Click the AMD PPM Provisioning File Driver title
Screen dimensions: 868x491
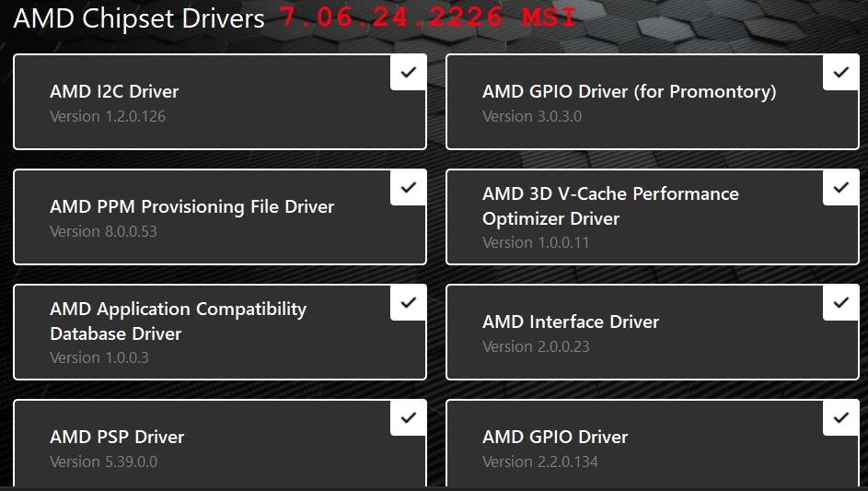(x=191, y=206)
